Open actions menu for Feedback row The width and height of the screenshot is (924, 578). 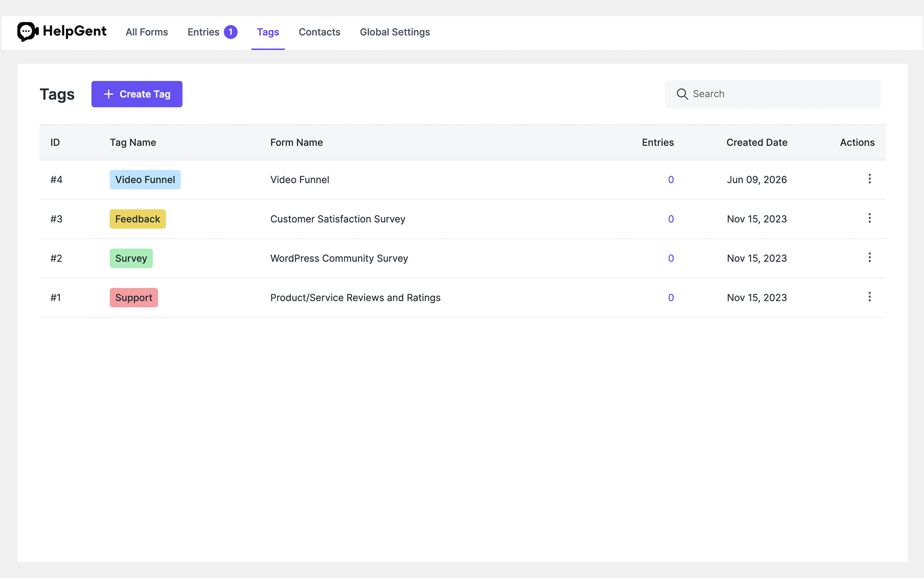coord(869,218)
